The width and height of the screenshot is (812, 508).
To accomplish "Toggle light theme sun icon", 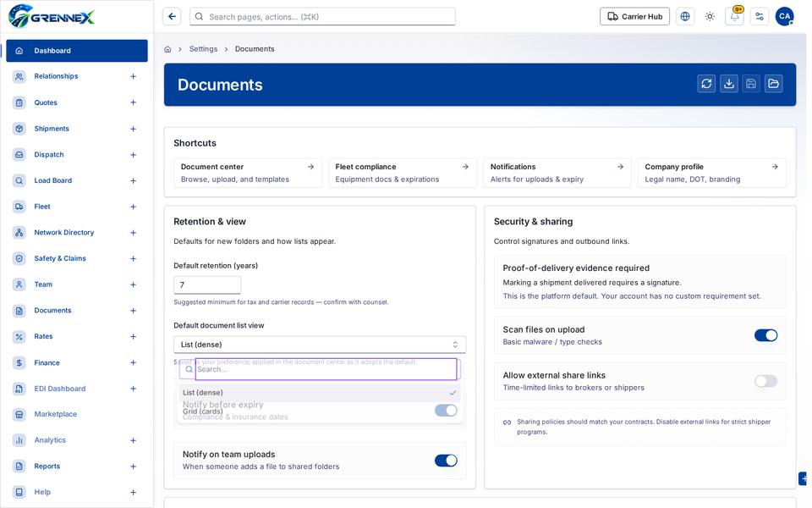I will pyautogui.click(x=710, y=17).
